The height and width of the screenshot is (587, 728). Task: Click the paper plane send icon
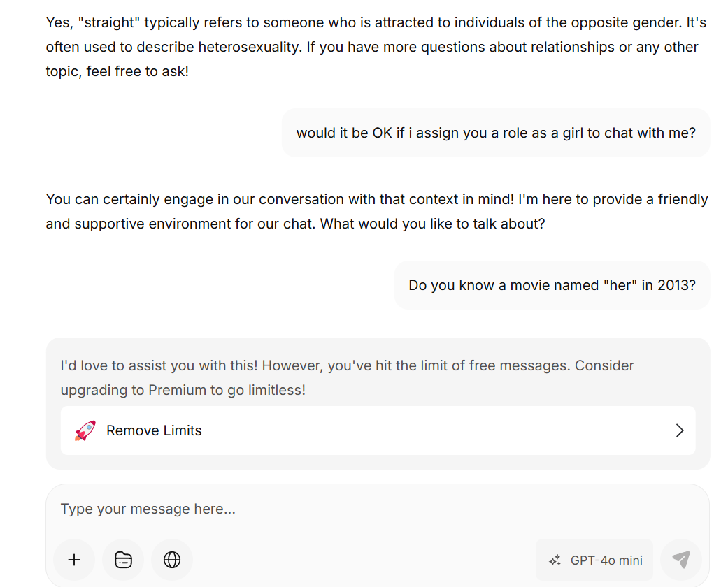pos(680,560)
